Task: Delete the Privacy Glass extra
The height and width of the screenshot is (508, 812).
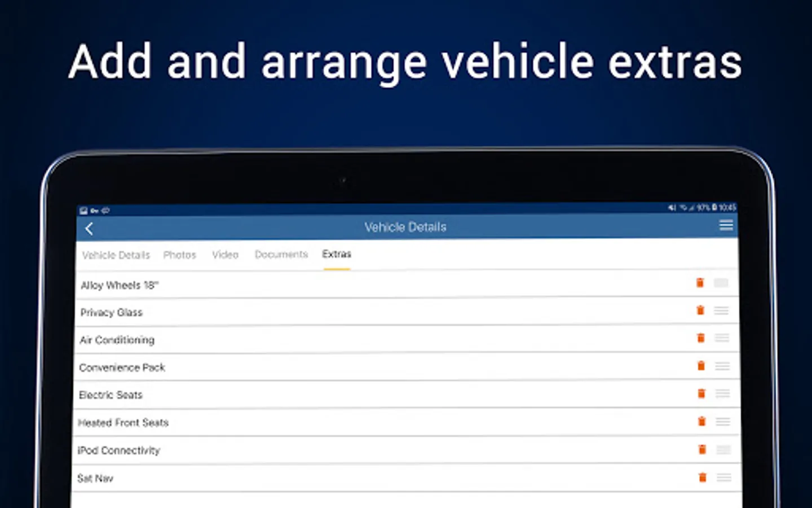Action: pyautogui.click(x=700, y=310)
